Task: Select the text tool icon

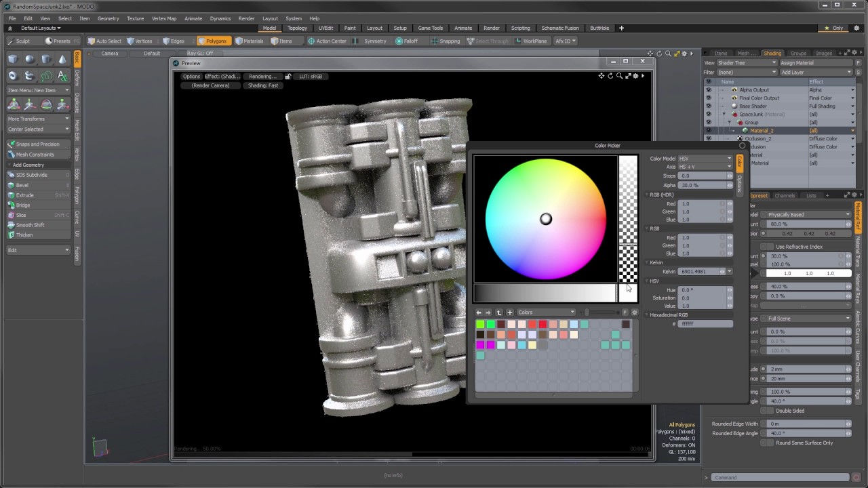Action: coord(62,76)
